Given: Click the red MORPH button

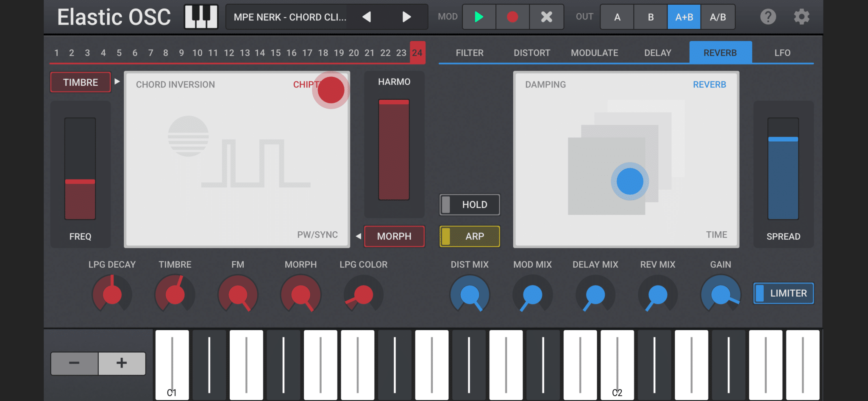Looking at the screenshot, I should coord(394,236).
